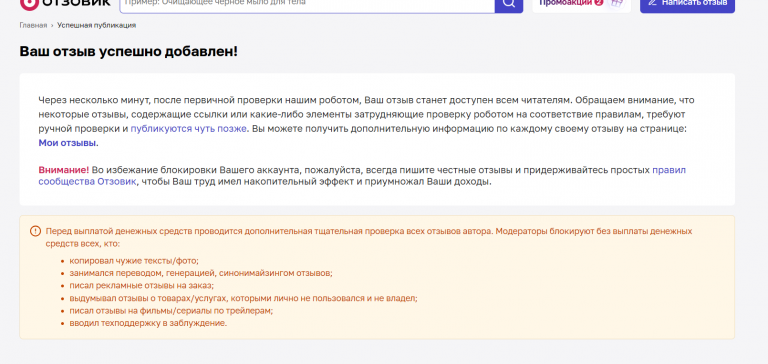Click bullet вводил техподдержку в заблуждение
This screenshot has height=364, width=768.
click(x=148, y=323)
